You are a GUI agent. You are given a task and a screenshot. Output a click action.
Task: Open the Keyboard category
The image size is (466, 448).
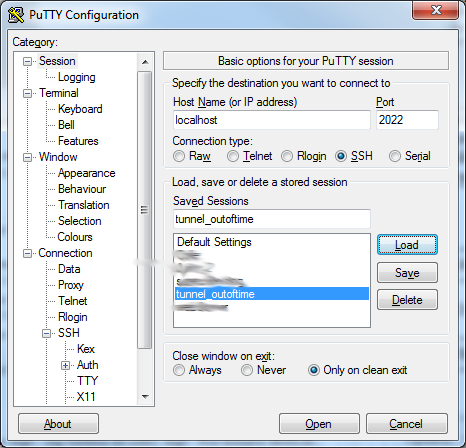[80, 109]
